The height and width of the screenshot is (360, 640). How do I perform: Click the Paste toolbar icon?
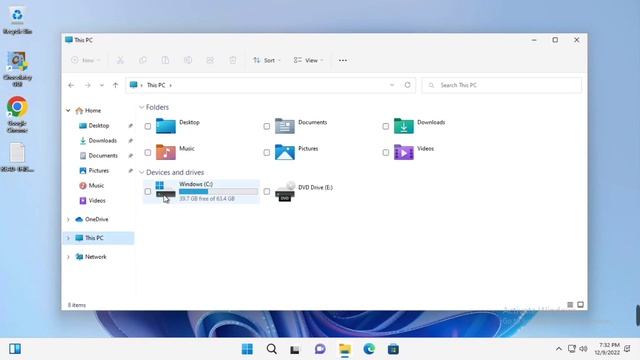pos(165,60)
